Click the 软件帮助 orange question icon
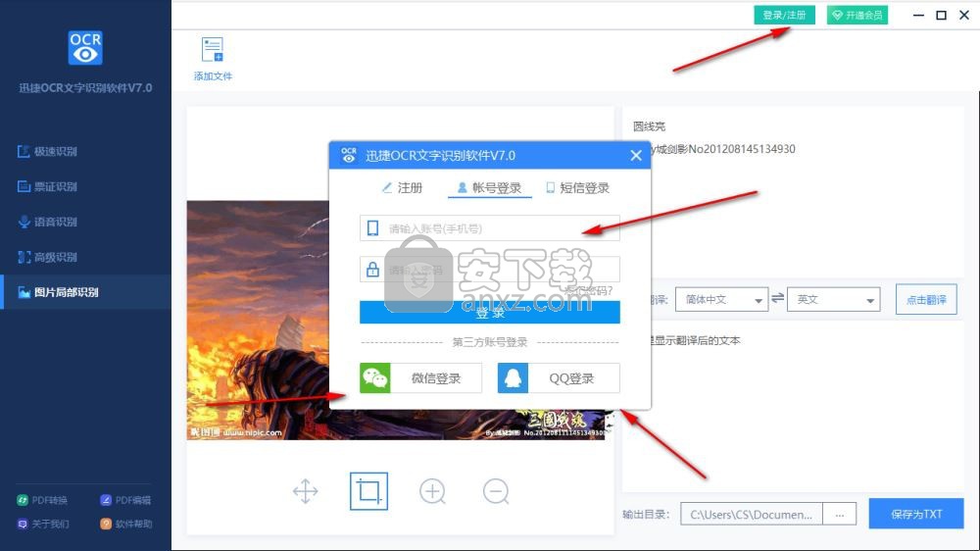This screenshot has width=980, height=551. 106,524
